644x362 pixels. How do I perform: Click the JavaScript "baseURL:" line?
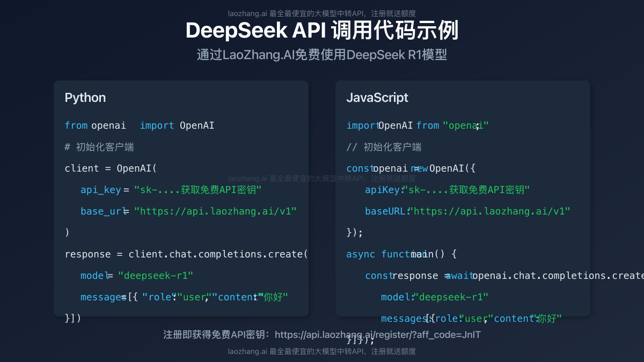(467, 211)
